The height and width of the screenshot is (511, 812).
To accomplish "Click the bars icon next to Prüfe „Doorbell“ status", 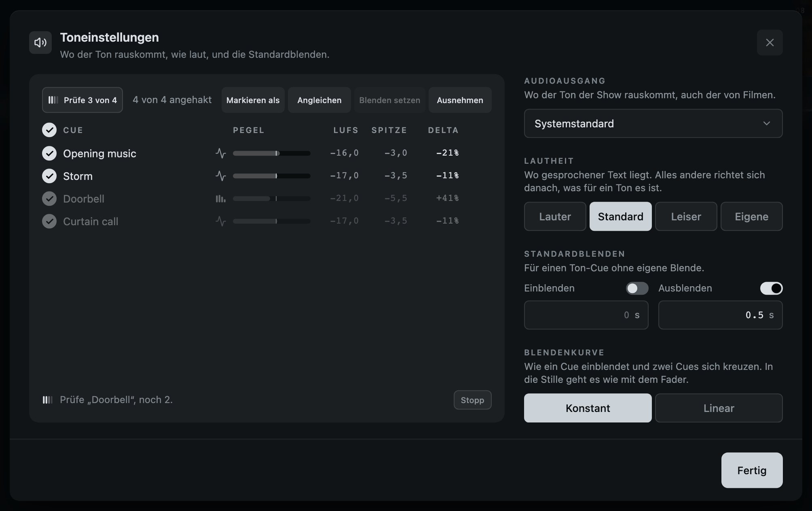I will click(48, 400).
